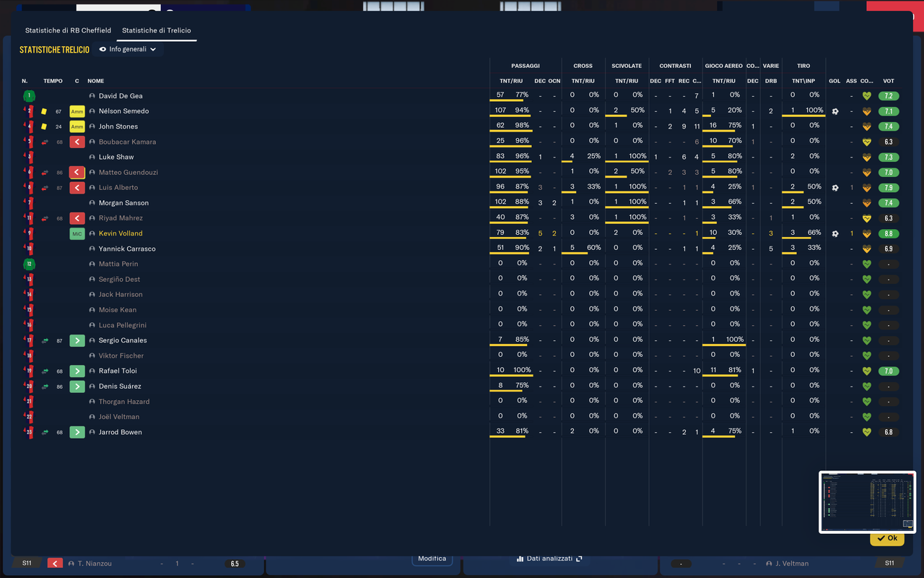
Task: Click the substitution arrows icon in Boubacar Kamara's row
Action: coord(45,142)
